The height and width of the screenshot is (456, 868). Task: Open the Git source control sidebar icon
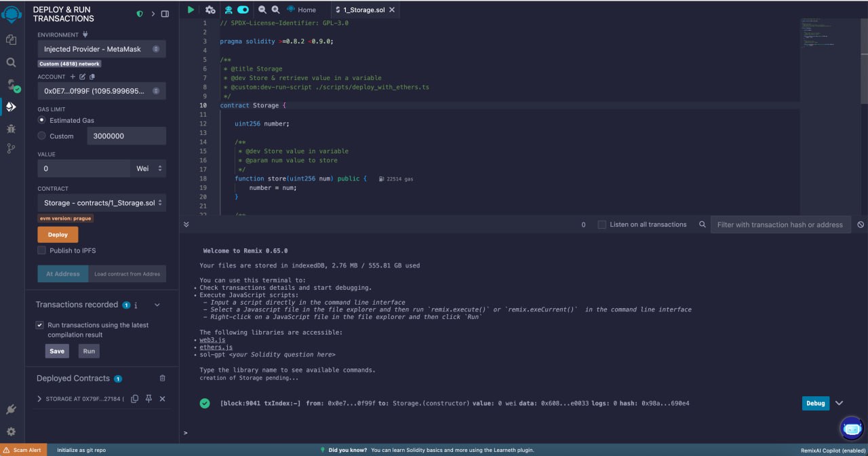(11, 149)
